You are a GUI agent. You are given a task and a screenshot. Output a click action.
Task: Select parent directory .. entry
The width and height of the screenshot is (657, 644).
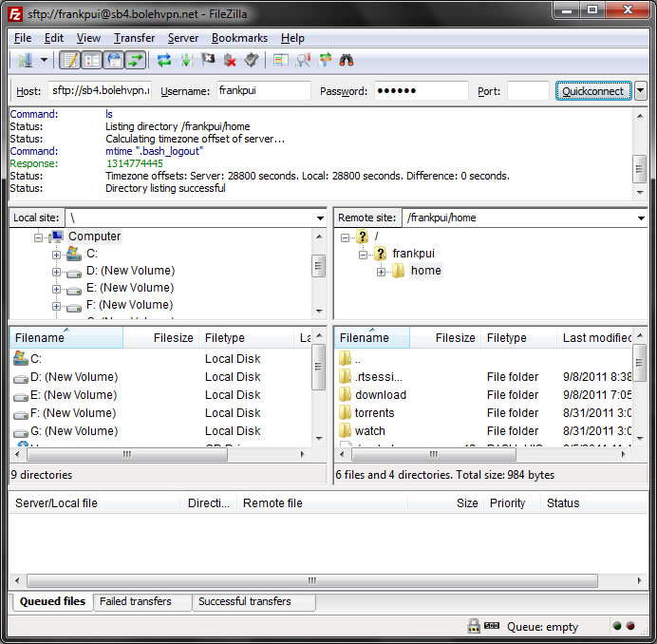click(357, 359)
